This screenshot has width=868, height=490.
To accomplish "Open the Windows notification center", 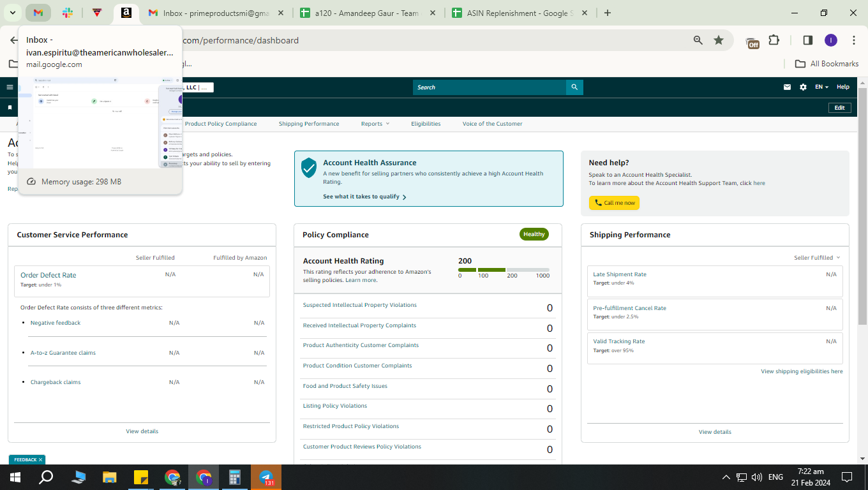I will (847, 477).
